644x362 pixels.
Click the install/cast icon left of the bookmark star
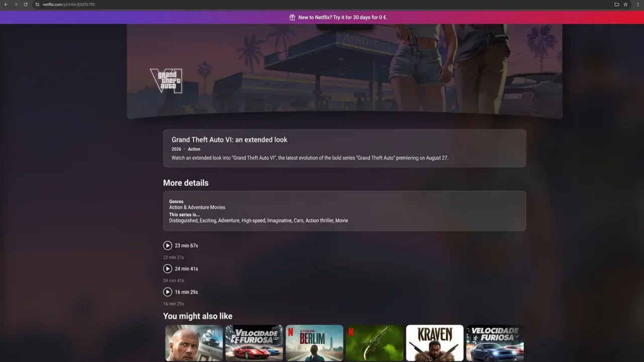pos(616,5)
